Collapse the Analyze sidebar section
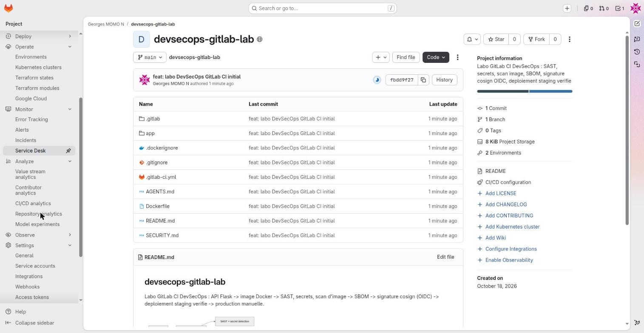 pyautogui.click(x=39, y=161)
